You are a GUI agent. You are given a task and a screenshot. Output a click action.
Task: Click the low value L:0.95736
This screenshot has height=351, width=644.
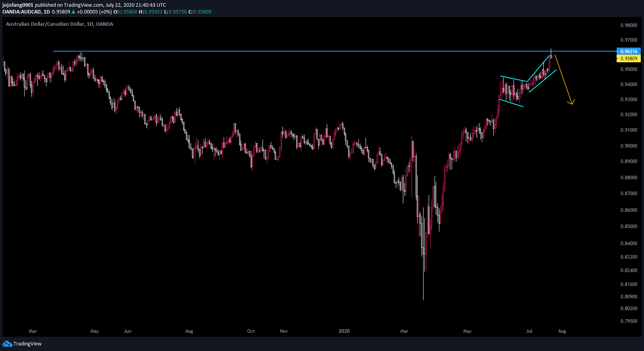175,12
